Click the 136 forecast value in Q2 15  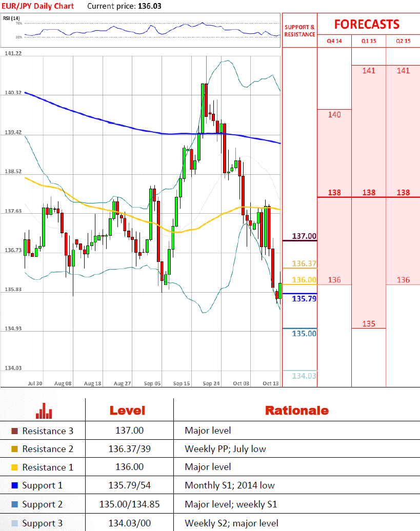coord(403,280)
